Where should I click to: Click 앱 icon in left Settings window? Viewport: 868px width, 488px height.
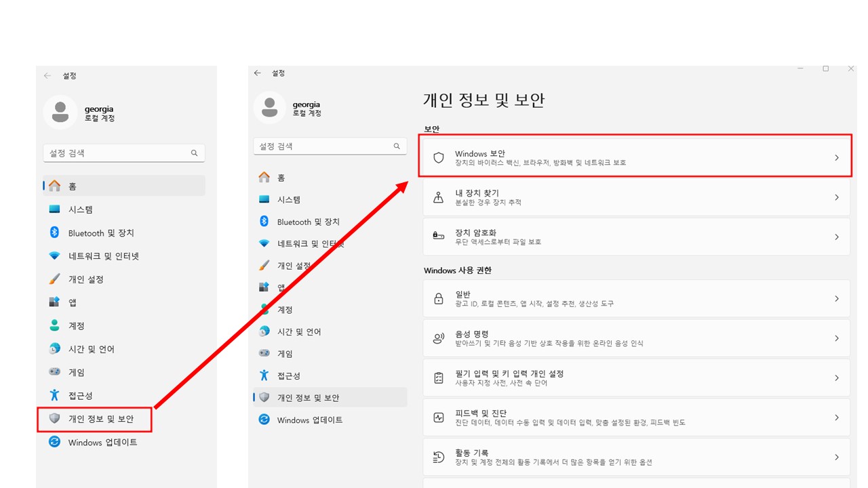click(55, 302)
